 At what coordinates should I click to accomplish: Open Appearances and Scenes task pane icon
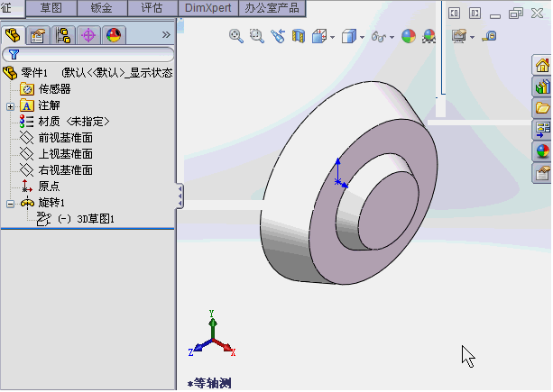(542, 151)
